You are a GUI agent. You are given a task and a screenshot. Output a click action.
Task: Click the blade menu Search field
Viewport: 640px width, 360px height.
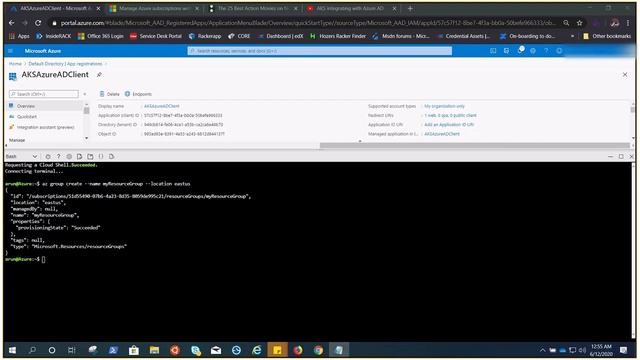pyautogui.click(x=44, y=94)
